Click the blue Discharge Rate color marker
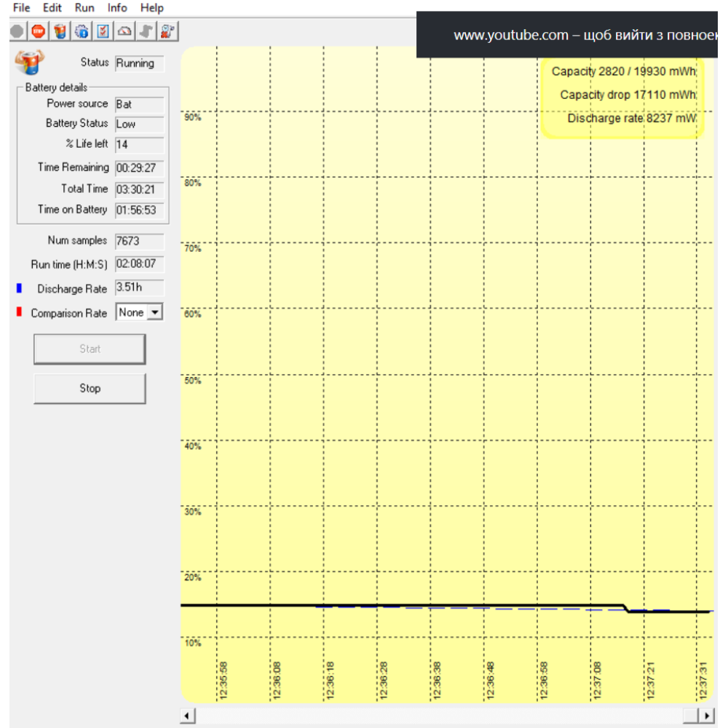 tap(19, 289)
